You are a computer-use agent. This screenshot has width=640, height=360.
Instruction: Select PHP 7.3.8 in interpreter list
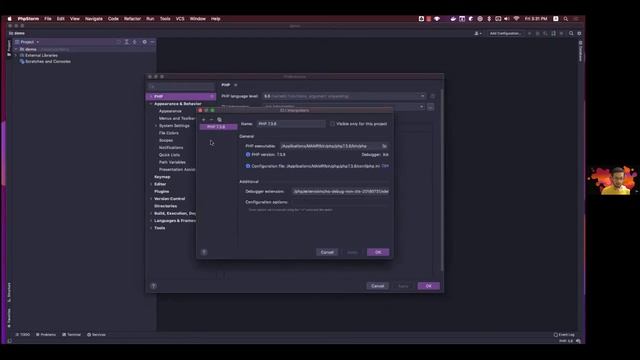218,127
